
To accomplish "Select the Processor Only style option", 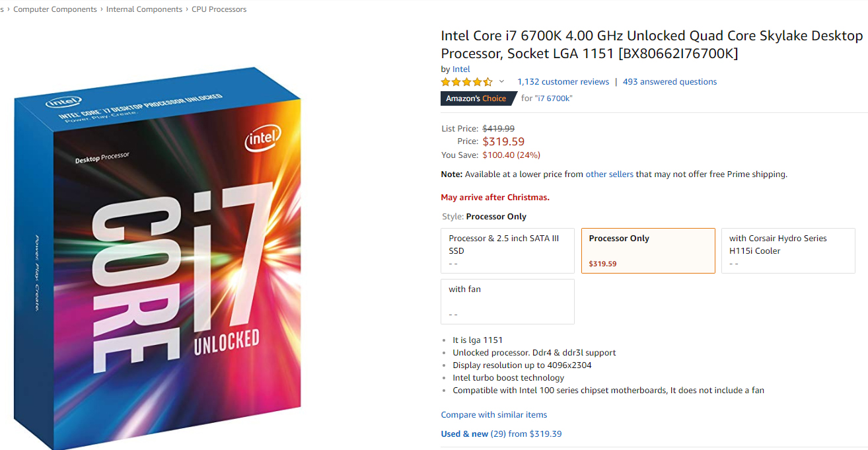I will pos(648,250).
